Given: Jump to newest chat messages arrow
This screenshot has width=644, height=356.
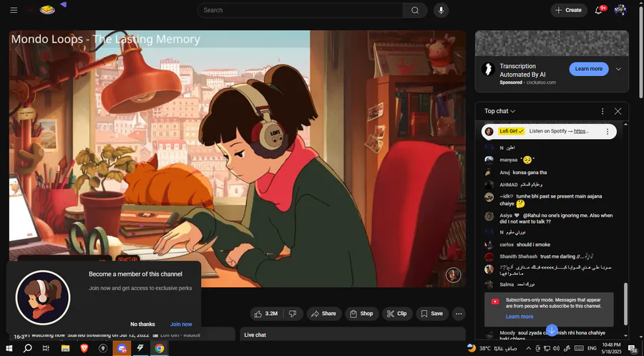Looking at the screenshot, I should click(552, 329).
